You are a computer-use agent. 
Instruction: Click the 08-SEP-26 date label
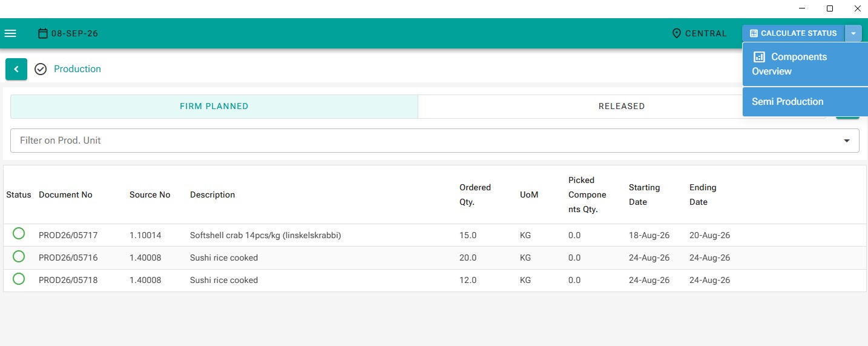tap(74, 33)
